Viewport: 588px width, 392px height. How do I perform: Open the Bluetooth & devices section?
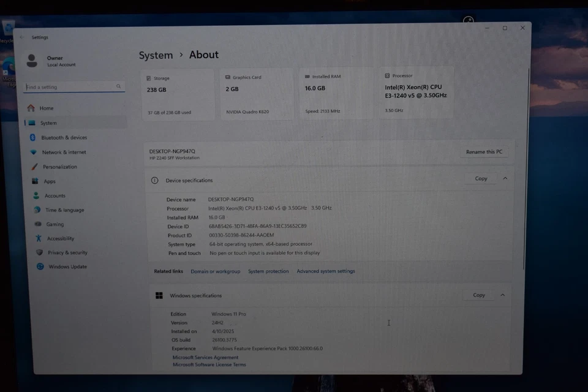66,137
